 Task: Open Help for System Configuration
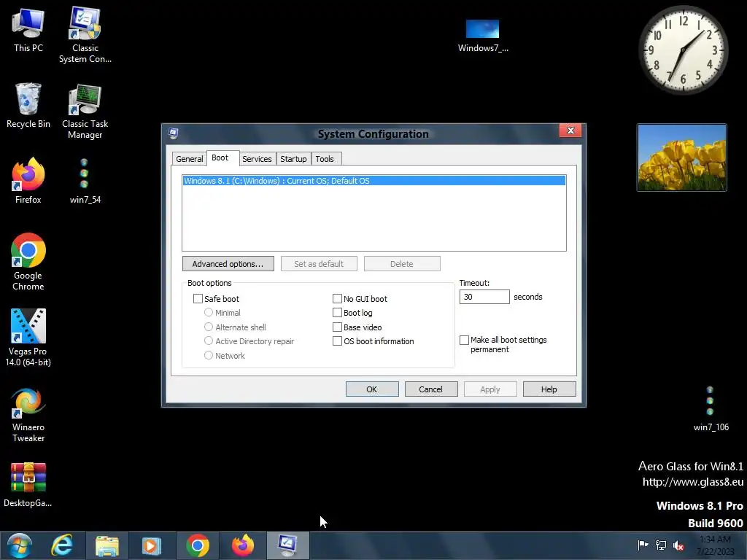(x=549, y=389)
